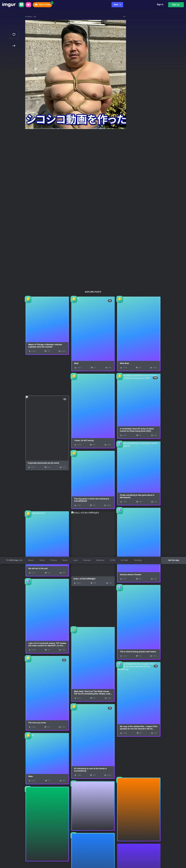Open the EU DSA footer item

point(125,560)
